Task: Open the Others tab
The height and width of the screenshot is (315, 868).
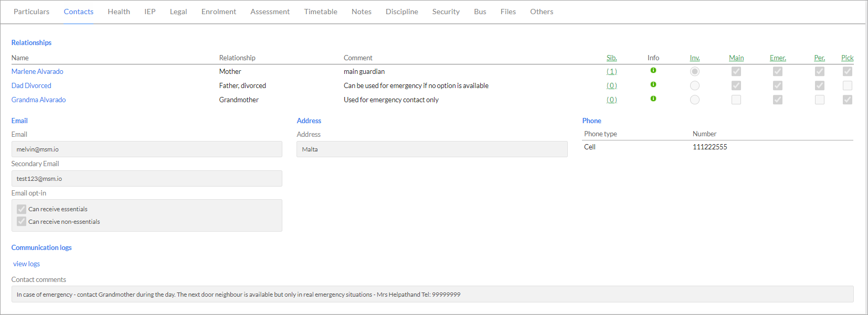Action: [542, 12]
